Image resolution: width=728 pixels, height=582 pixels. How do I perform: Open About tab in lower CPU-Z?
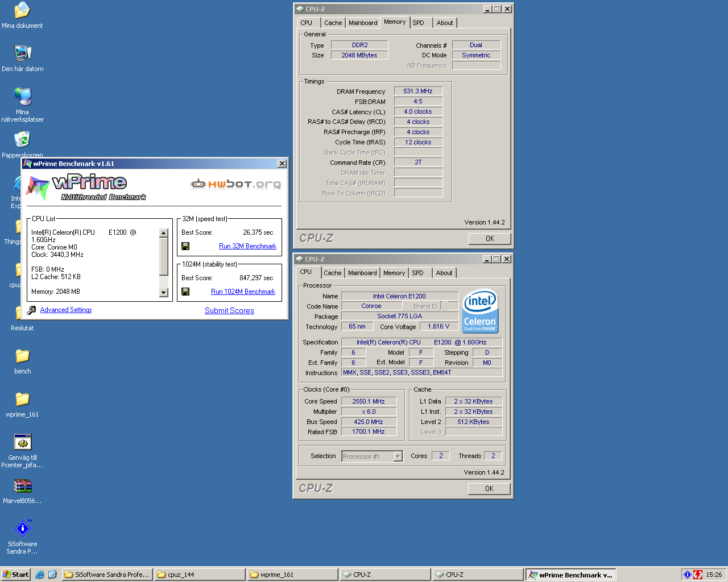point(444,273)
